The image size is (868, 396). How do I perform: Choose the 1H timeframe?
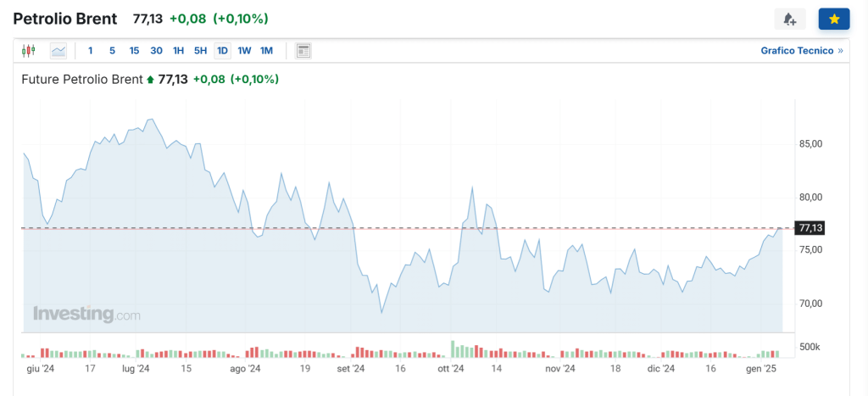pyautogui.click(x=178, y=51)
